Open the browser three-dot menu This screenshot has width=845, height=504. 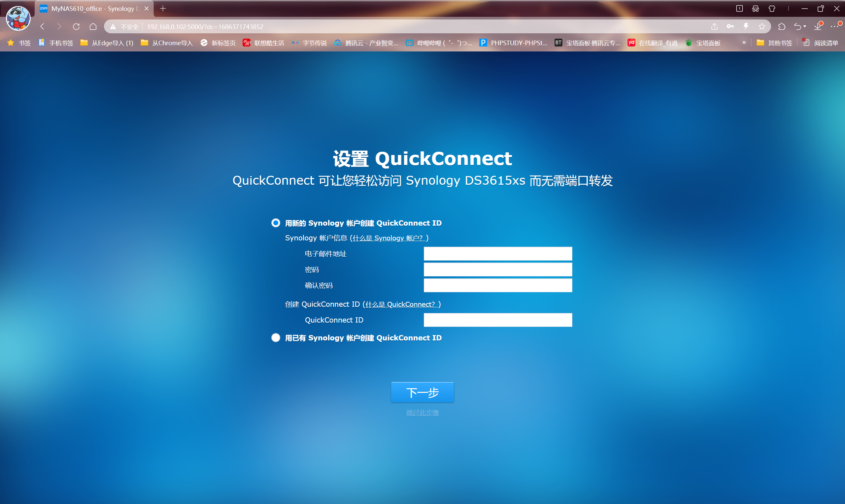[x=835, y=26]
